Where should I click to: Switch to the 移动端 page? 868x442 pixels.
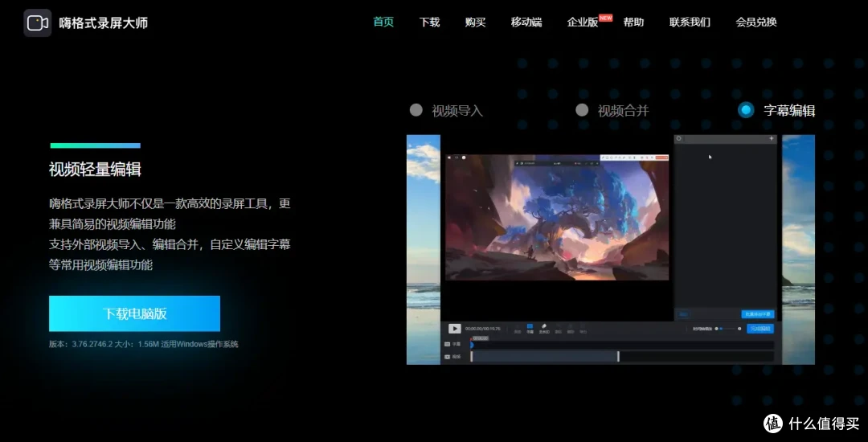[526, 23]
